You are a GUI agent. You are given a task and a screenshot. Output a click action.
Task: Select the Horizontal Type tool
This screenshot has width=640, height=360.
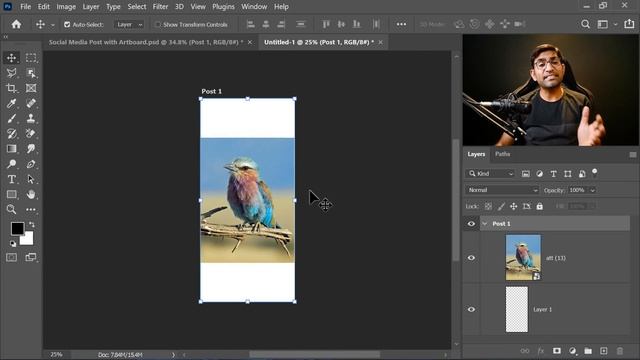point(11,179)
